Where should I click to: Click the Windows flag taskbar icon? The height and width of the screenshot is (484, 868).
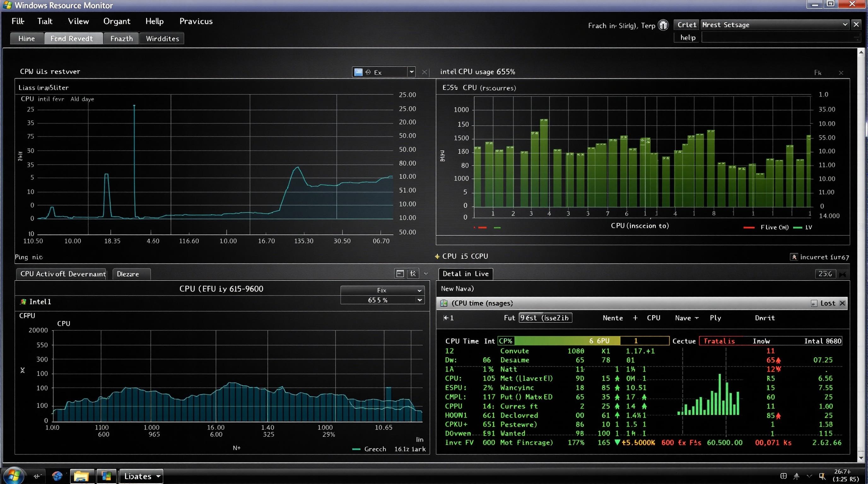[107, 476]
